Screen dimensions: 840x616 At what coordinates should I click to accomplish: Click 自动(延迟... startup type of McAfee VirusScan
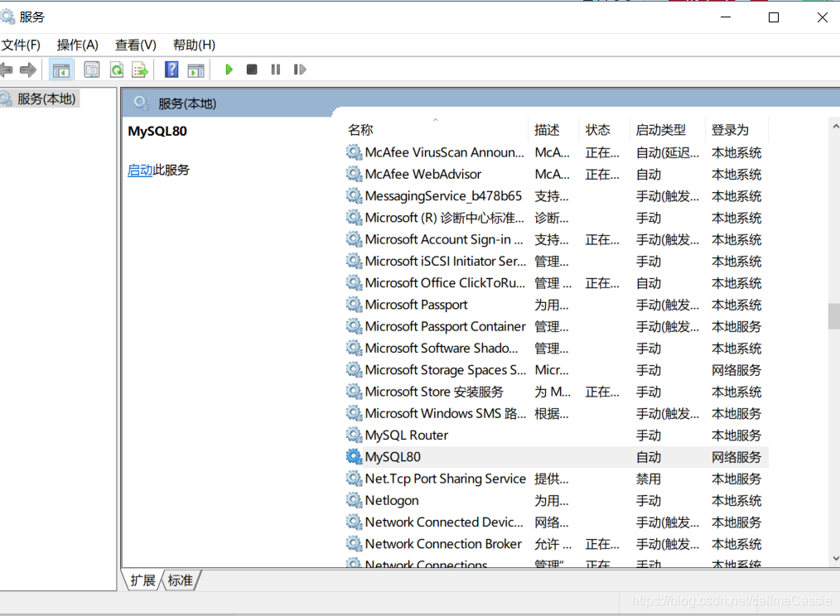668,152
